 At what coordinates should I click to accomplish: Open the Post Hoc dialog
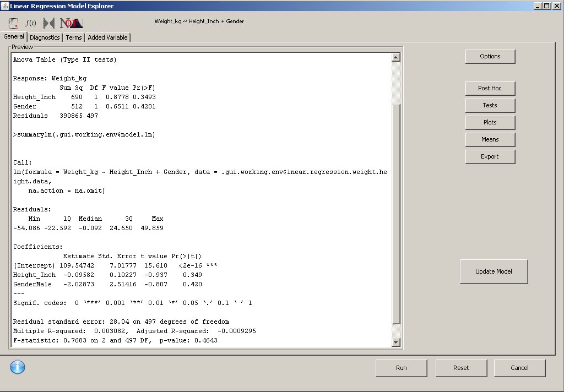[x=490, y=88]
